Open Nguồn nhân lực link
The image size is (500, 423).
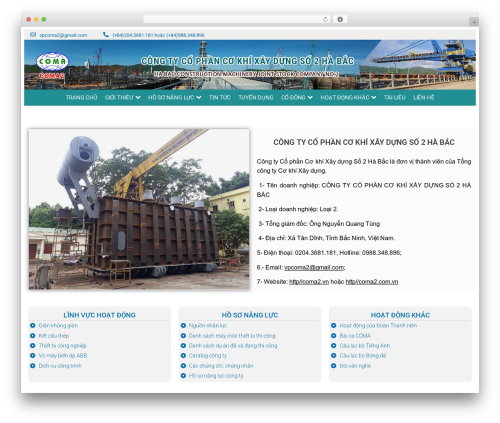[208, 325]
